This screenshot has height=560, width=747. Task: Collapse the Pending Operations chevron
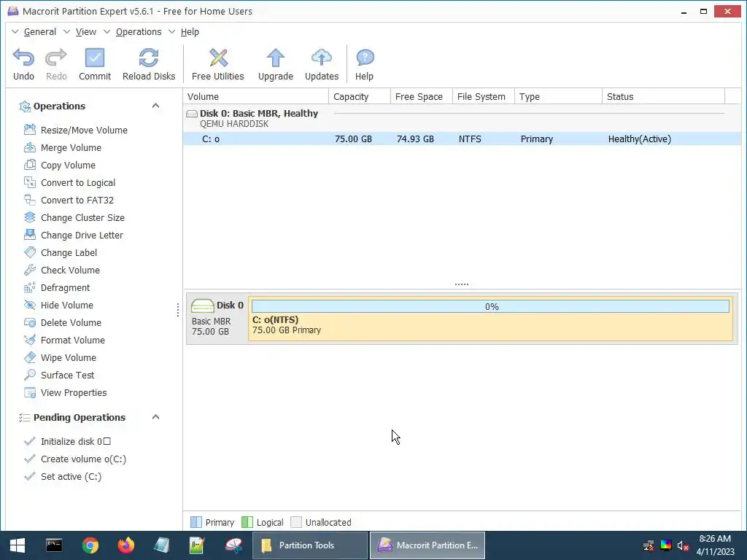tap(155, 417)
